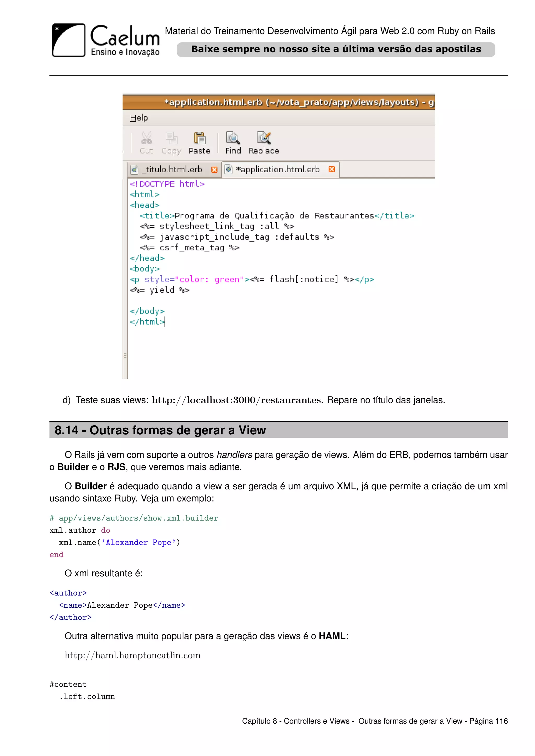The image size is (535, 756).
Task: Click the xml.name('Alexander Pope') line
Action: point(119,542)
